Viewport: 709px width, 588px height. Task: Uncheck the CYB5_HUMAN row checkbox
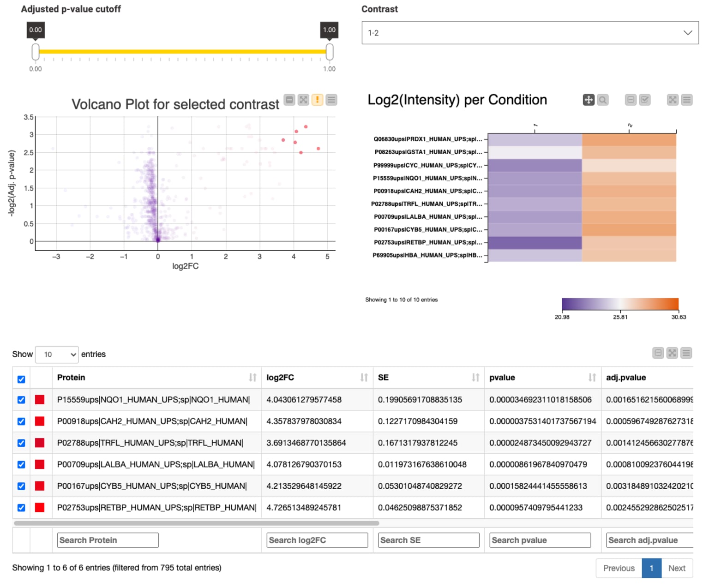pyautogui.click(x=21, y=486)
